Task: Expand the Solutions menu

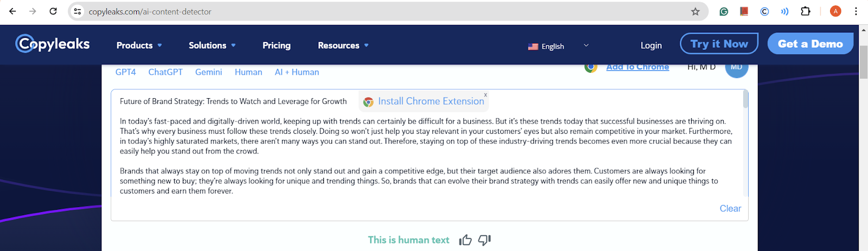Action: click(x=212, y=46)
